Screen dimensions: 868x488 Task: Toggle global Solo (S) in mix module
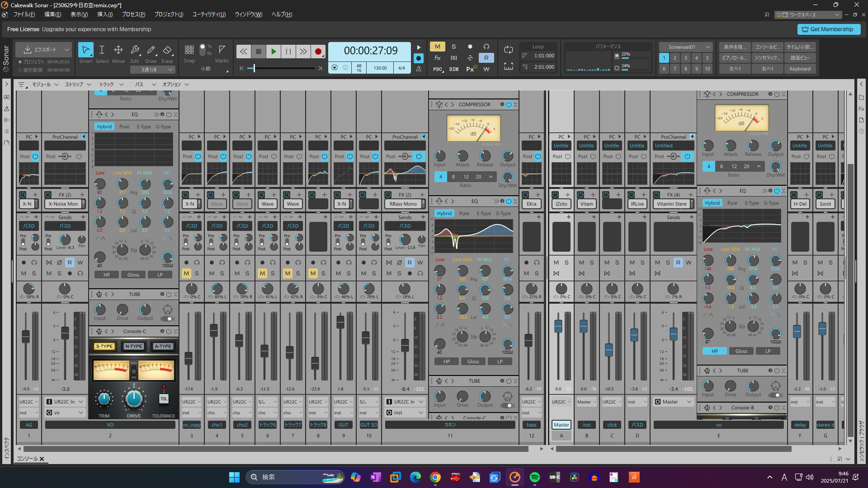click(x=453, y=47)
